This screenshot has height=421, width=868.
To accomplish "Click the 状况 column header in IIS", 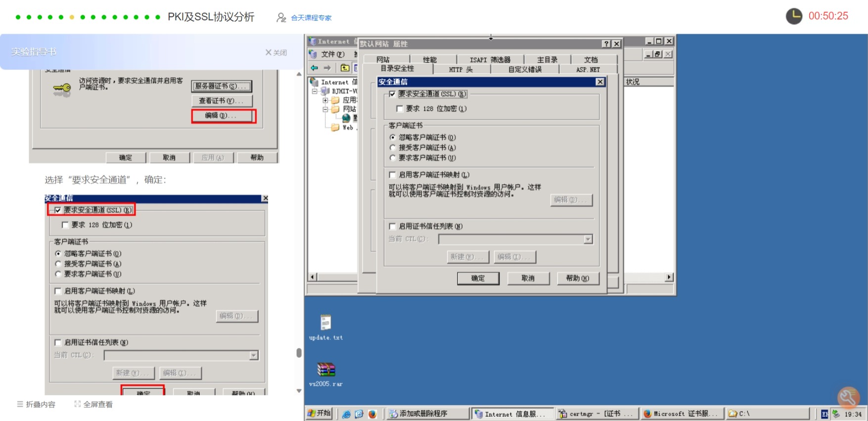I will point(648,82).
